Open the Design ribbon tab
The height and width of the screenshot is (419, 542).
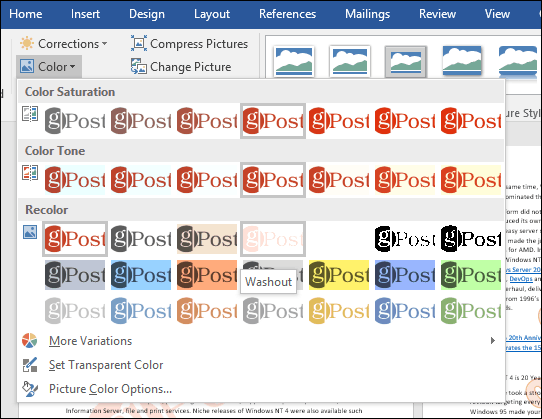147,14
